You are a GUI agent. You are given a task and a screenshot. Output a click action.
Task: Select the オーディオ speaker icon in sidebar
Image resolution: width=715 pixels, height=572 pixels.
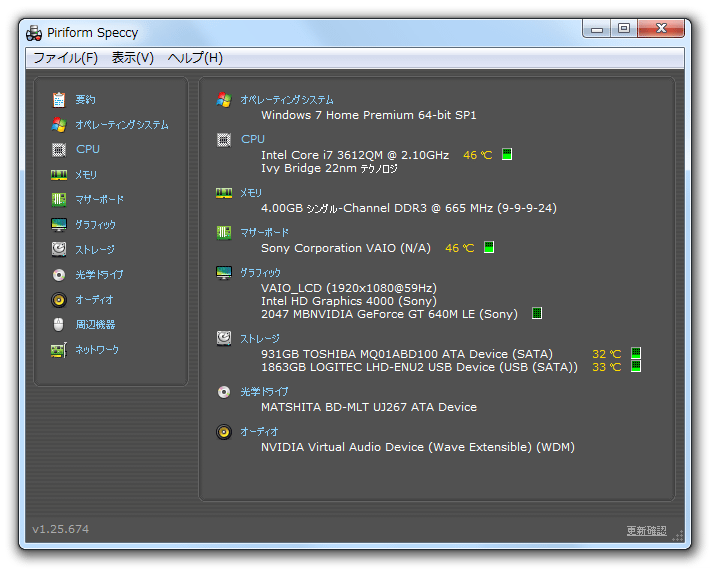tap(59, 300)
